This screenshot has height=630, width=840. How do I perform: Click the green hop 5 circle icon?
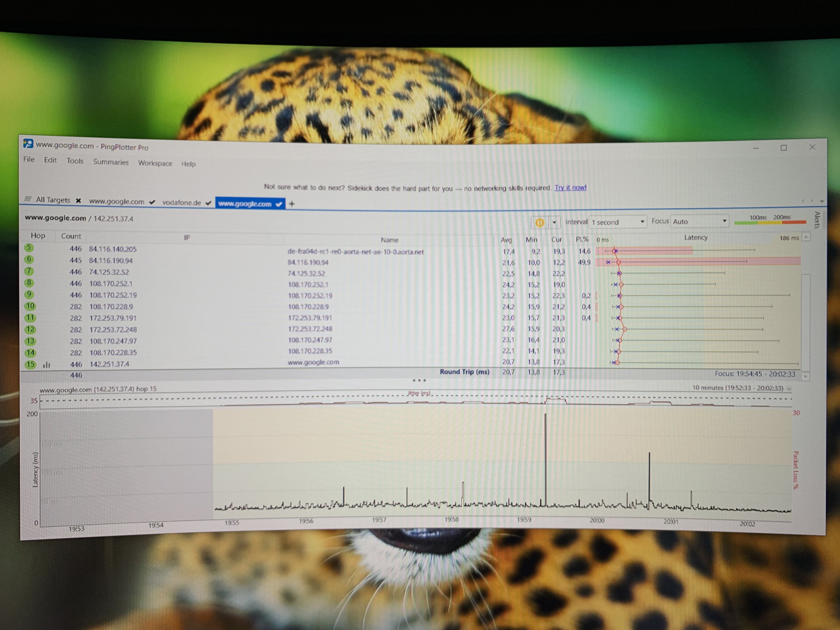coord(29,248)
